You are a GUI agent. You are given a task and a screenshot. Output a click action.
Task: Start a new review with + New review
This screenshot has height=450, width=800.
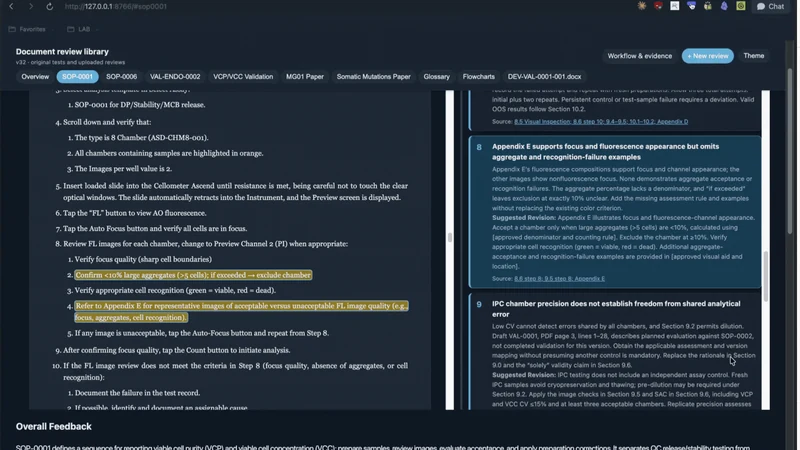click(x=708, y=56)
